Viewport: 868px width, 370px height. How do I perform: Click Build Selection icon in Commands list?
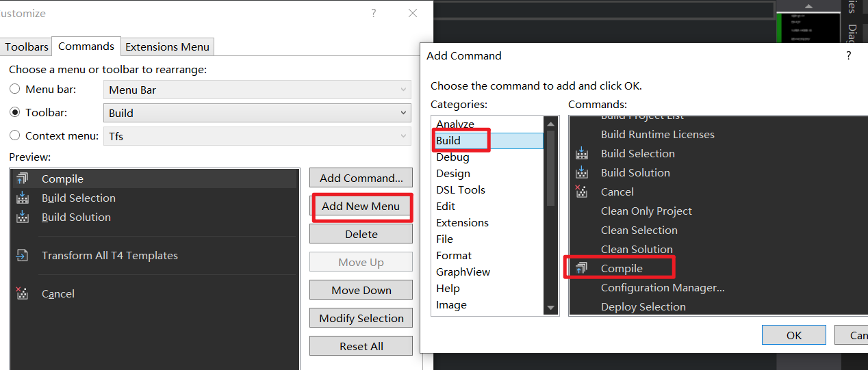click(x=582, y=154)
